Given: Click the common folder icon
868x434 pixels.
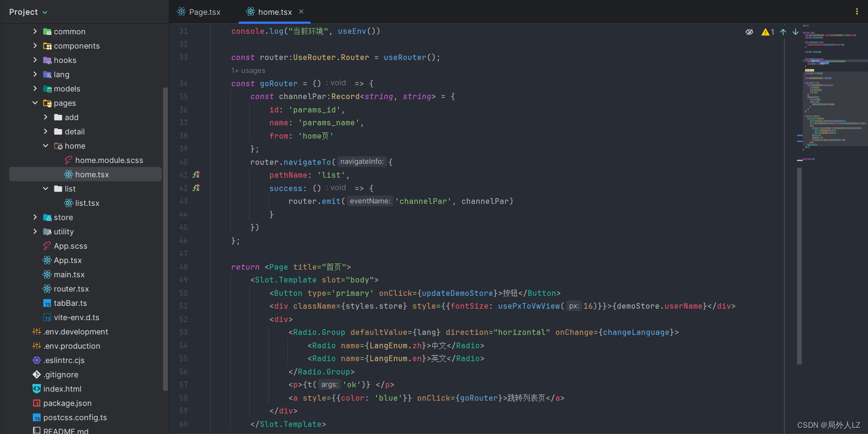Looking at the screenshot, I should [47, 31].
